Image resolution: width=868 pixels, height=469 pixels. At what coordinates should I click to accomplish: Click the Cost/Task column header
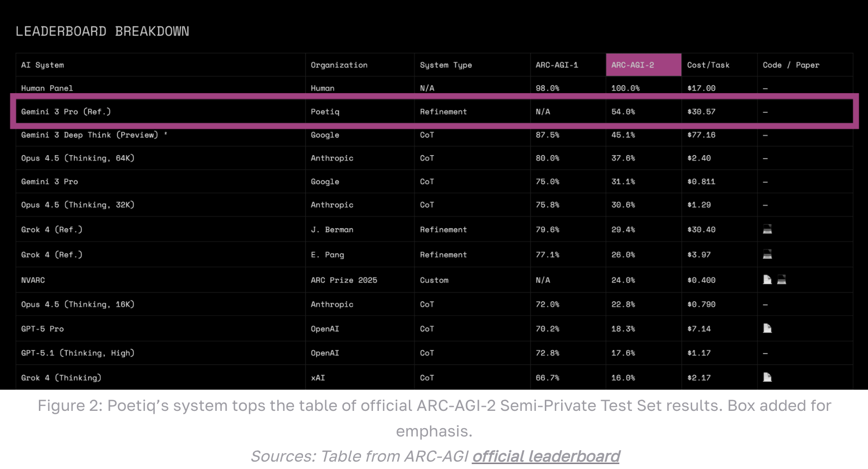708,65
